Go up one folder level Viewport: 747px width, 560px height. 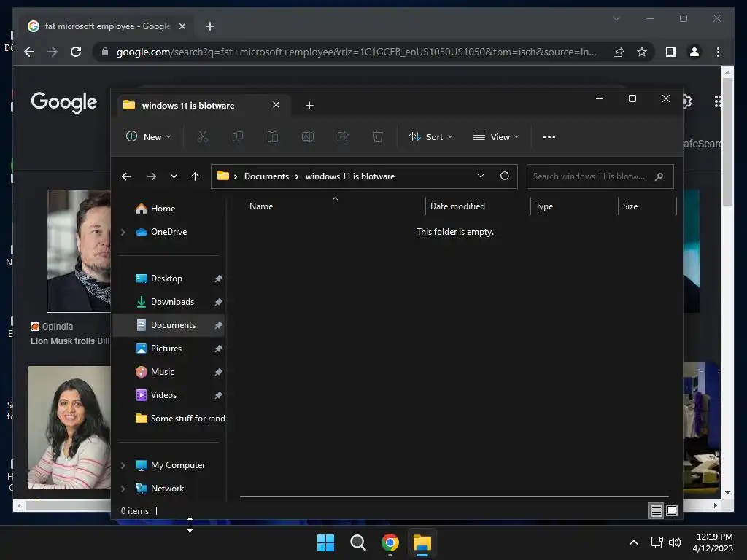pos(195,176)
